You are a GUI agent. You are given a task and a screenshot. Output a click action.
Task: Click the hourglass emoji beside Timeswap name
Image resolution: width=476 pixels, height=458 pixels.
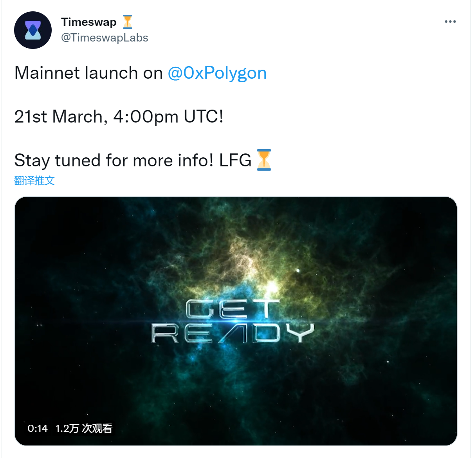pos(128,22)
